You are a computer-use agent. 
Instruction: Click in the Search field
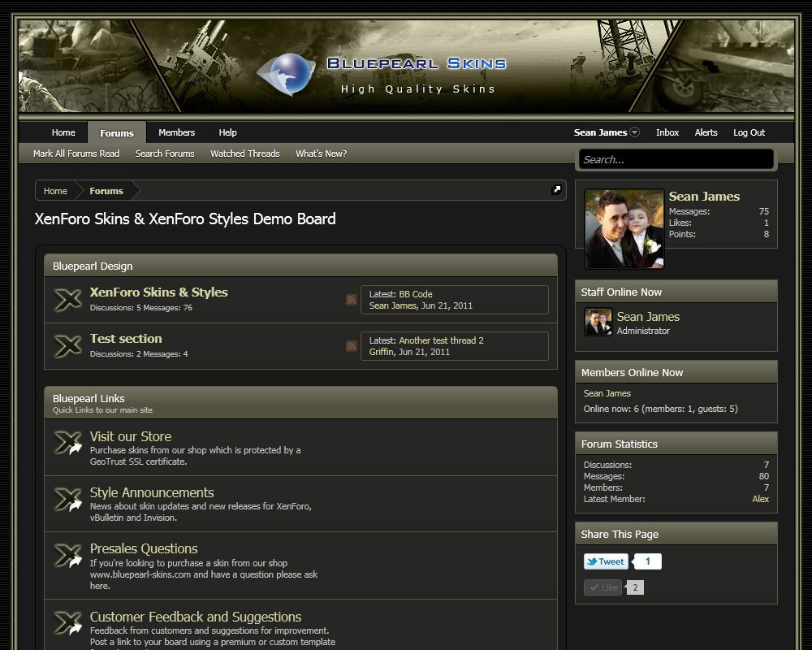coord(676,159)
